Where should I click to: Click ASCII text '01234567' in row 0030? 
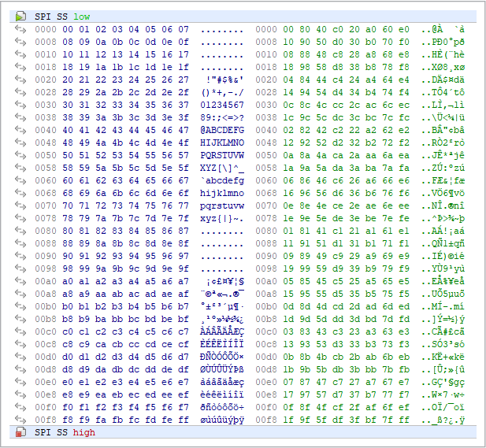(x=222, y=105)
